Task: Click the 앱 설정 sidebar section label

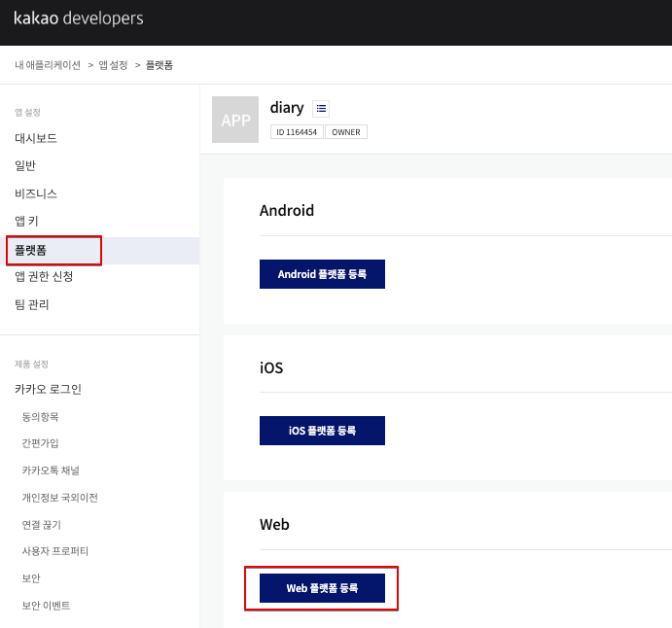Action: [x=27, y=112]
